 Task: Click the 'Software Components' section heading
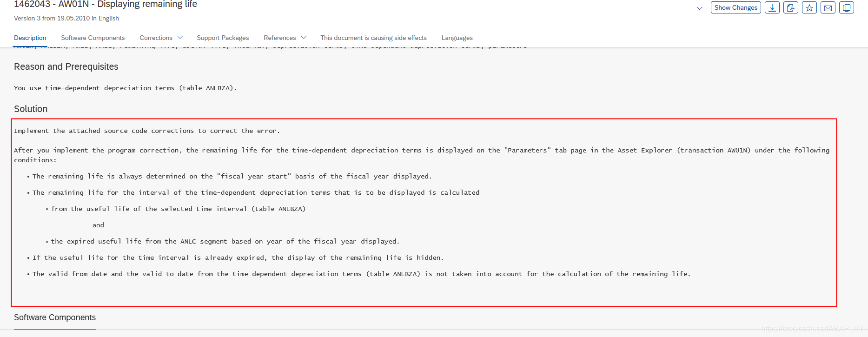coord(55,317)
